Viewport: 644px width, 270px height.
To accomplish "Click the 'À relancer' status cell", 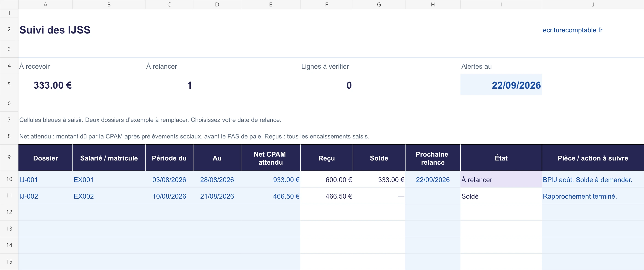I will [x=501, y=179].
